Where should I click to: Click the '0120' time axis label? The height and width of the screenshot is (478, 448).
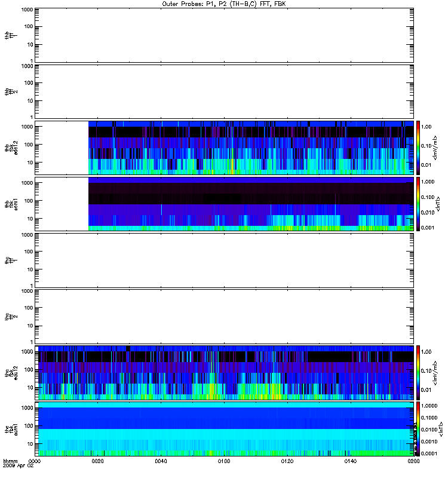pos(287,461)
